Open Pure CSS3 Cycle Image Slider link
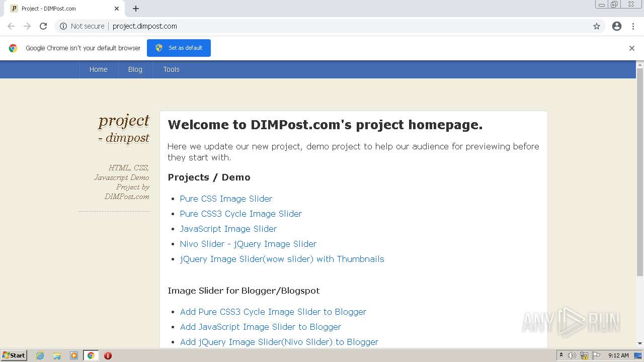The width and height of the screenshot is (644, 362). point(241,214)
